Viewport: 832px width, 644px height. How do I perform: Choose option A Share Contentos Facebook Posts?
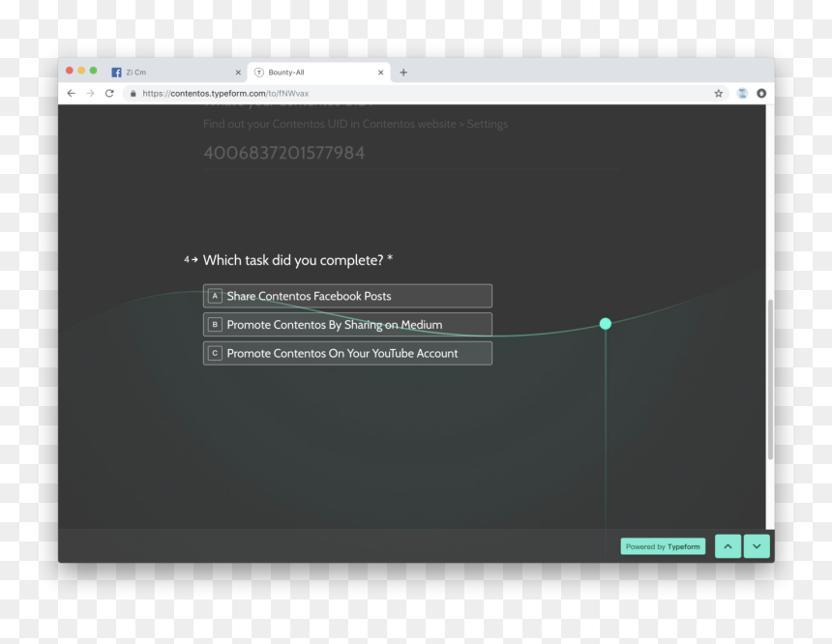pyautogui.click(x=347, y=296)
